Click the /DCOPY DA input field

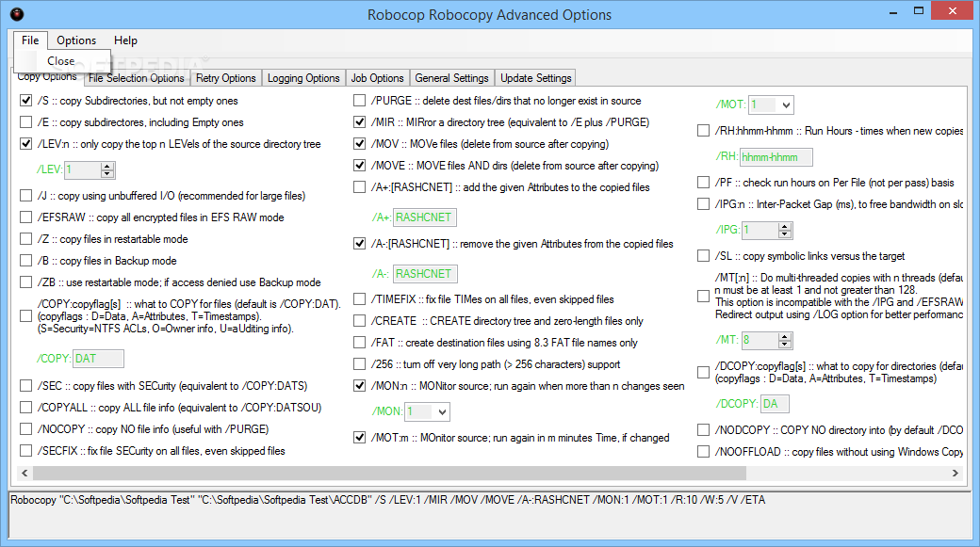click(x=775, y=404)
